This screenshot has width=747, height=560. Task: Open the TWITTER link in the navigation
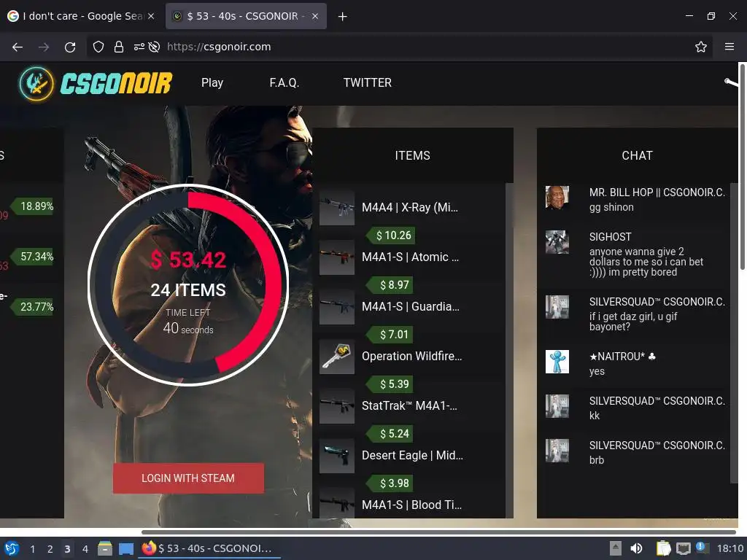click(368, 83)
